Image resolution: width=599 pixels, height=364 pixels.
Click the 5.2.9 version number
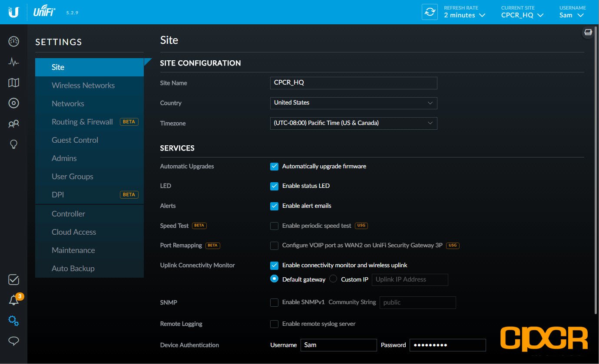point(72,13)
